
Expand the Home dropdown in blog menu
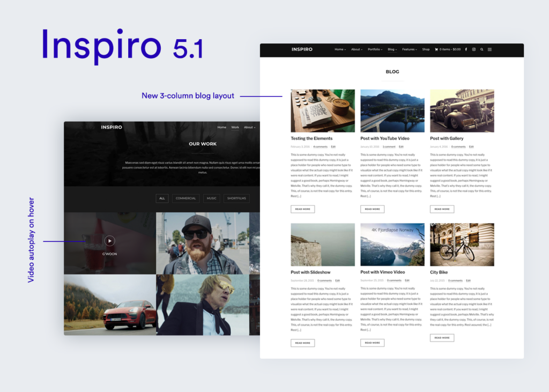(x=340, y=49)
